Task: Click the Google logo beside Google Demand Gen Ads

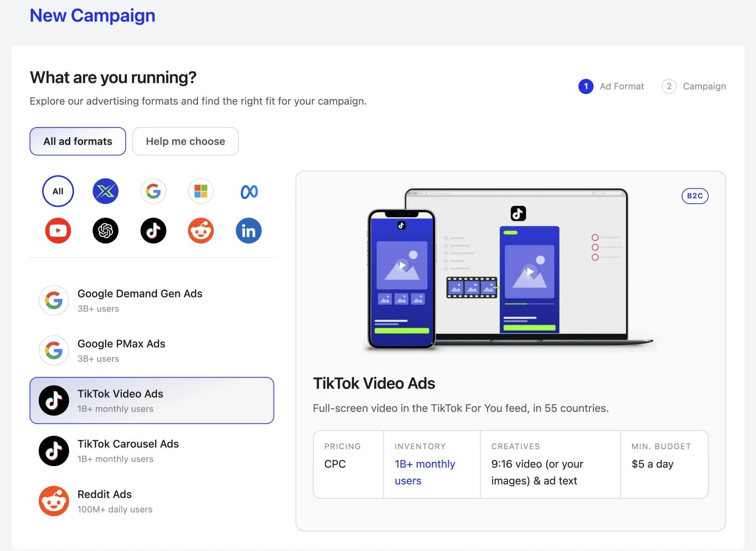Action: click(x=54, y=301)
